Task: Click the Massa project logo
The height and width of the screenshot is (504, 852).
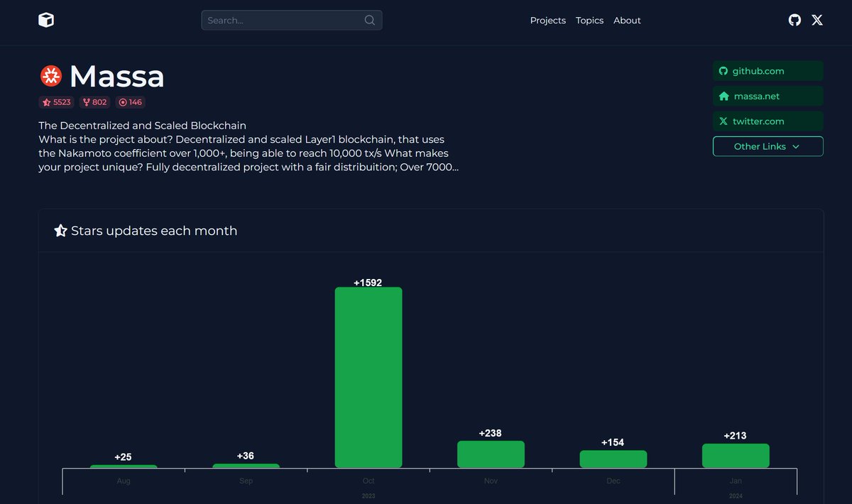Action: point(51,76)
